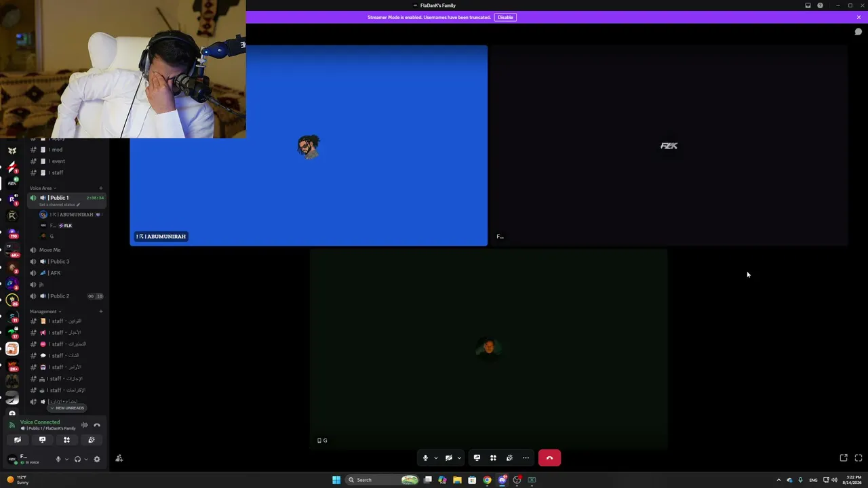Collapse the Voice Area category
868x488 pixels.
[42, 188]
